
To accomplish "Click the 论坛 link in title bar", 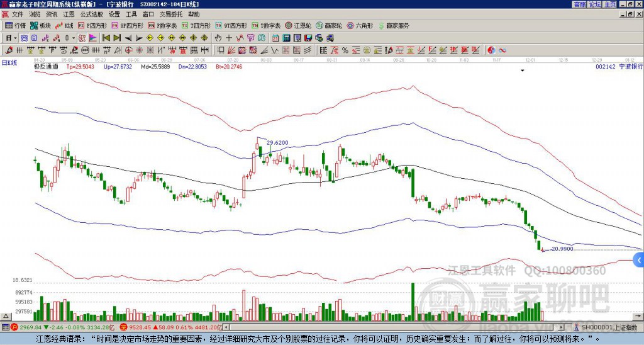I will (x=595, y=4).
